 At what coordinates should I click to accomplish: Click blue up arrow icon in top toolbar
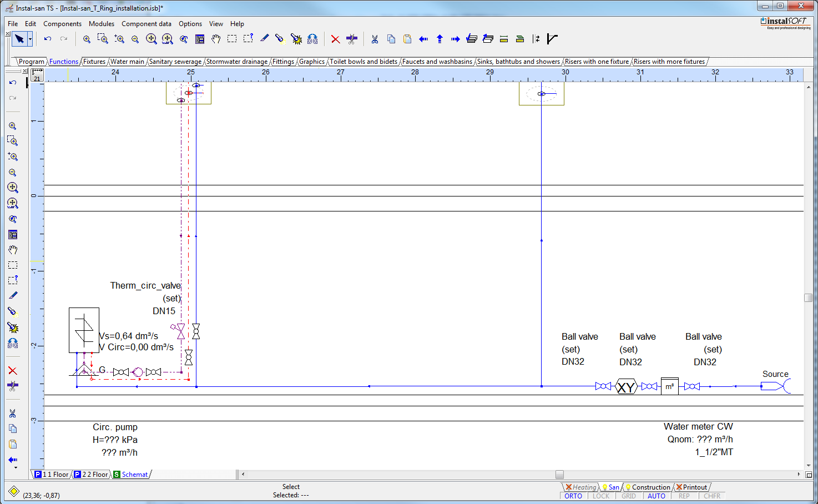coord(440,39)
